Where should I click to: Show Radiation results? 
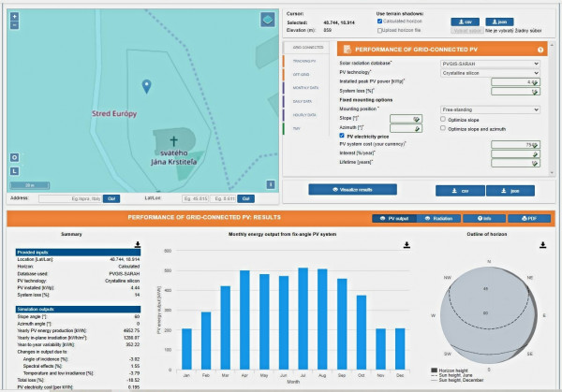pyautogui.click(x=438, y=218)
